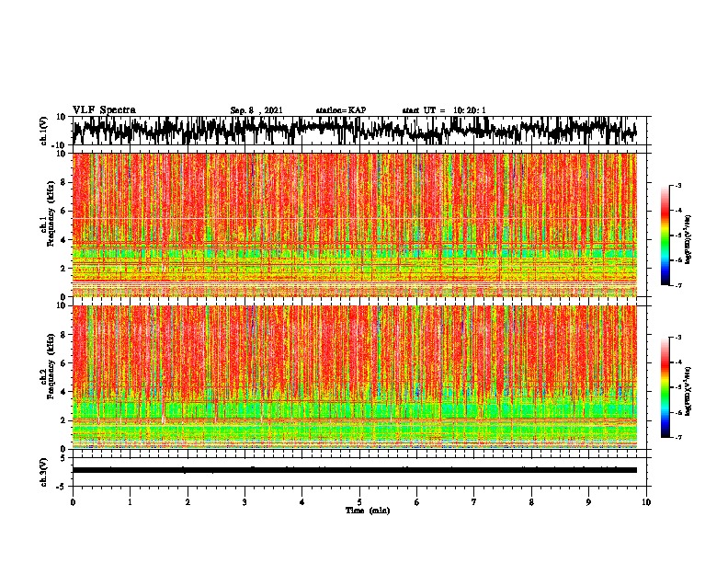Click the ch.3 black voltage trace band

354,470
